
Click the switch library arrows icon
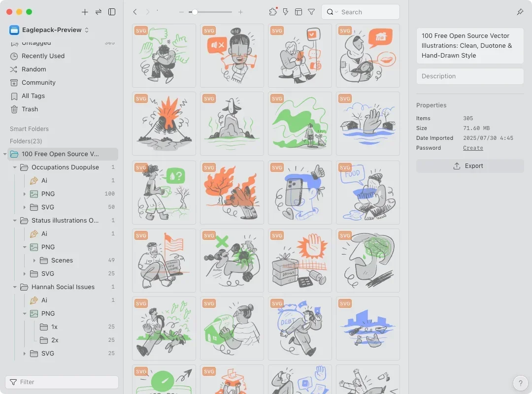[99, 12]
